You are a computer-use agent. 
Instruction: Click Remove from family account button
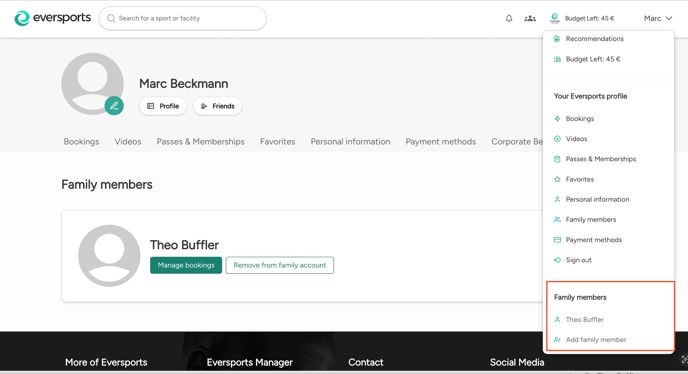click(x=280, y=265)
